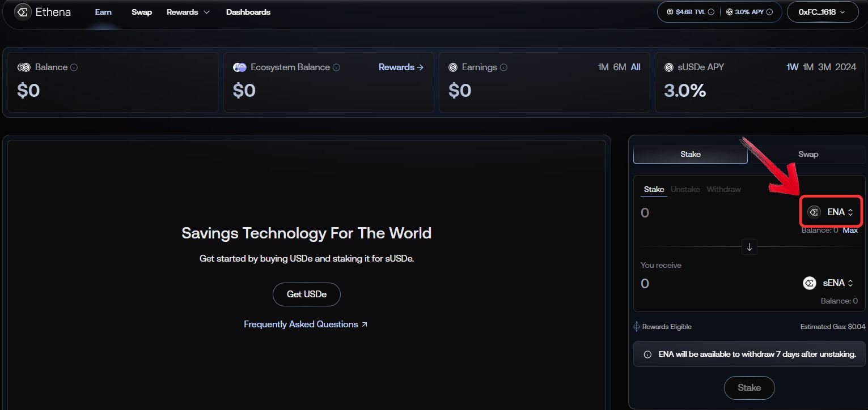
Task: Select the small Stake sub-tab above the amount
Action: 654,190
